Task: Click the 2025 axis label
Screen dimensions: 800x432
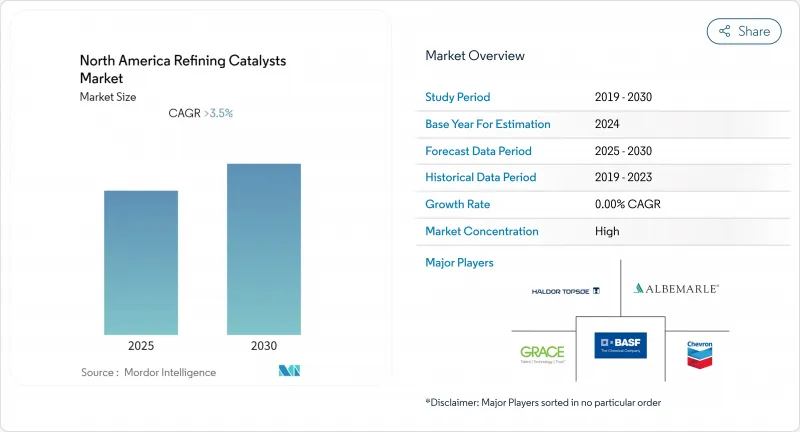Action: 141,346
